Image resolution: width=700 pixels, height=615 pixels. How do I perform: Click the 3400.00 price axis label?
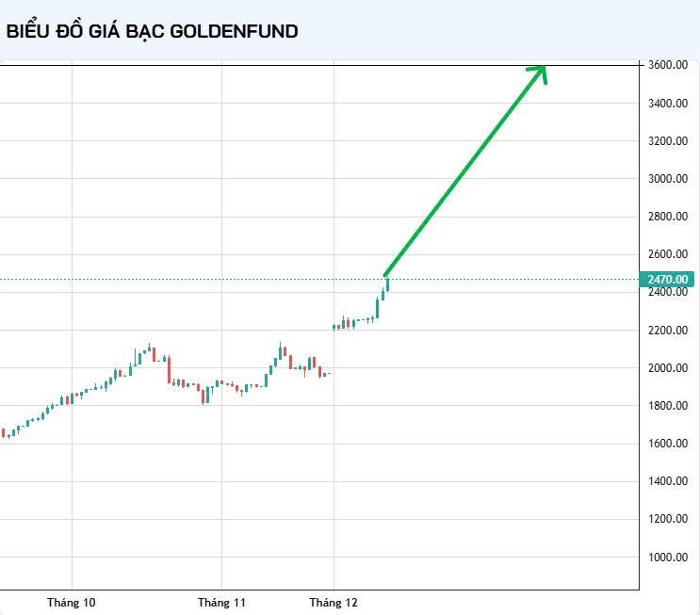pos(668,103)
